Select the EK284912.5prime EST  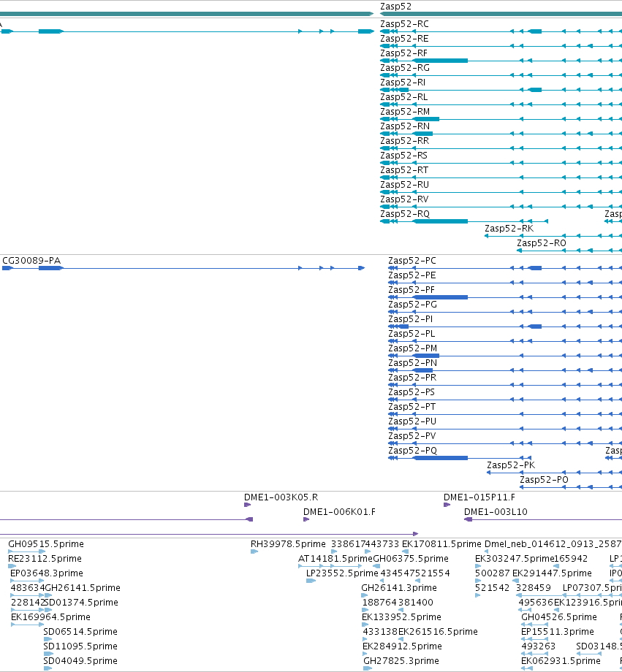(403, 646)
